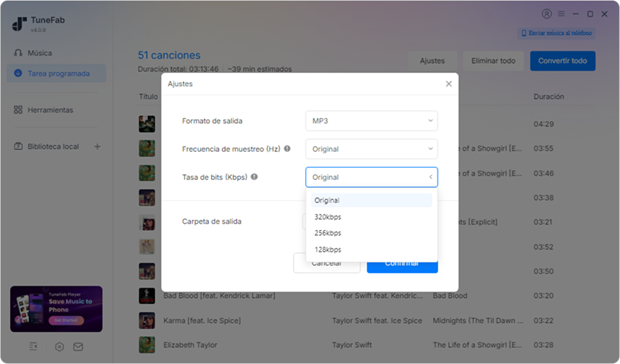The image size is (620, 364).
Task: Open Tarea programada section
Action: 56,74
